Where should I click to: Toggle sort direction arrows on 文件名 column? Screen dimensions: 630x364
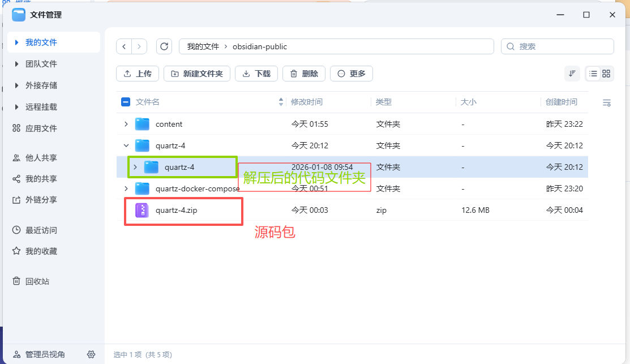tap(281, 102)
